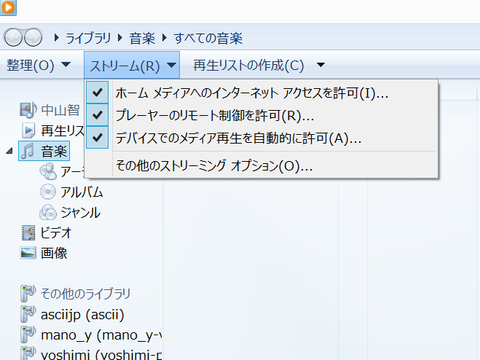The height and width of the screenshot is (360, 480).
Task: Click the その他のライブラリ icon
Action: click(x=28, y=293)
